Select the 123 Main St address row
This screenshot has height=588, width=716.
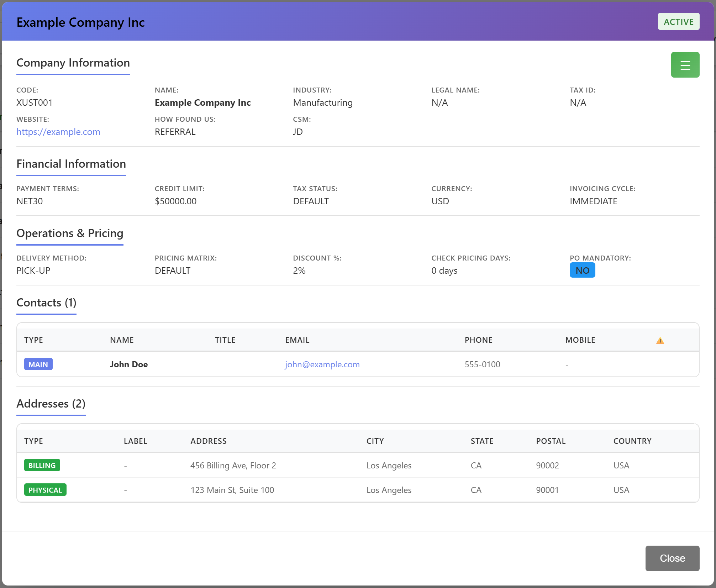tap(232, 490)
